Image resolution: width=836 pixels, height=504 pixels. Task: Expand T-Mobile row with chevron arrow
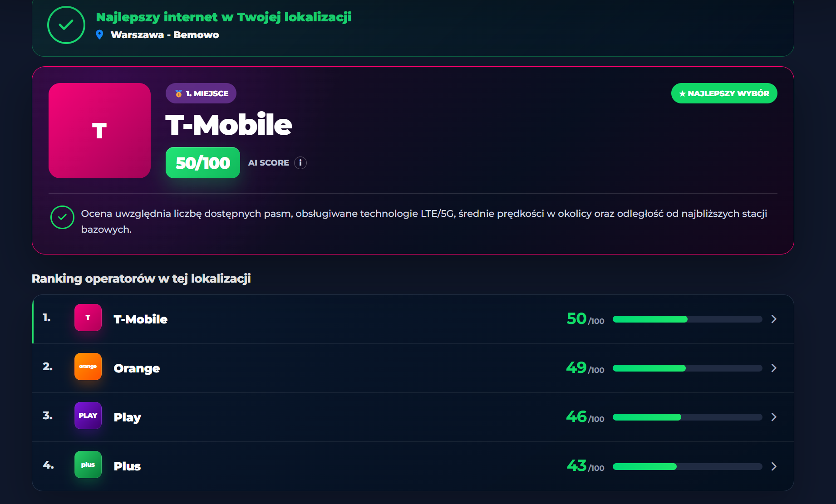[x=774, y=319]
